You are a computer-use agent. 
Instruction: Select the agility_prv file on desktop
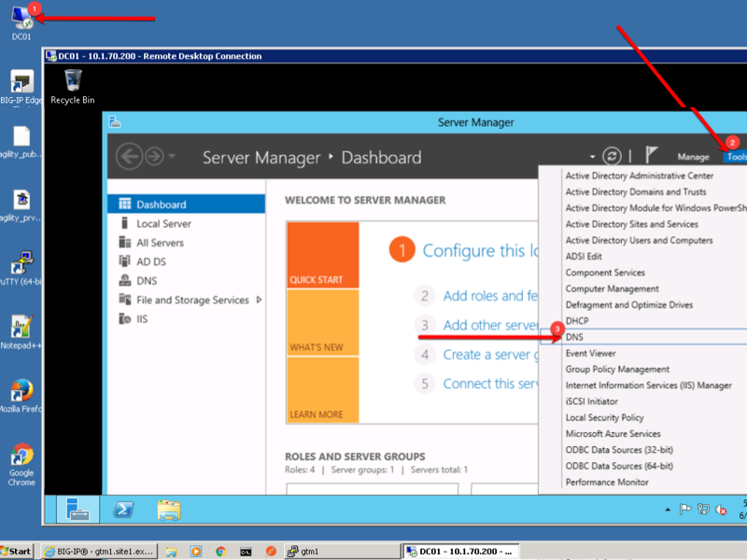click(x=21, y=205)
